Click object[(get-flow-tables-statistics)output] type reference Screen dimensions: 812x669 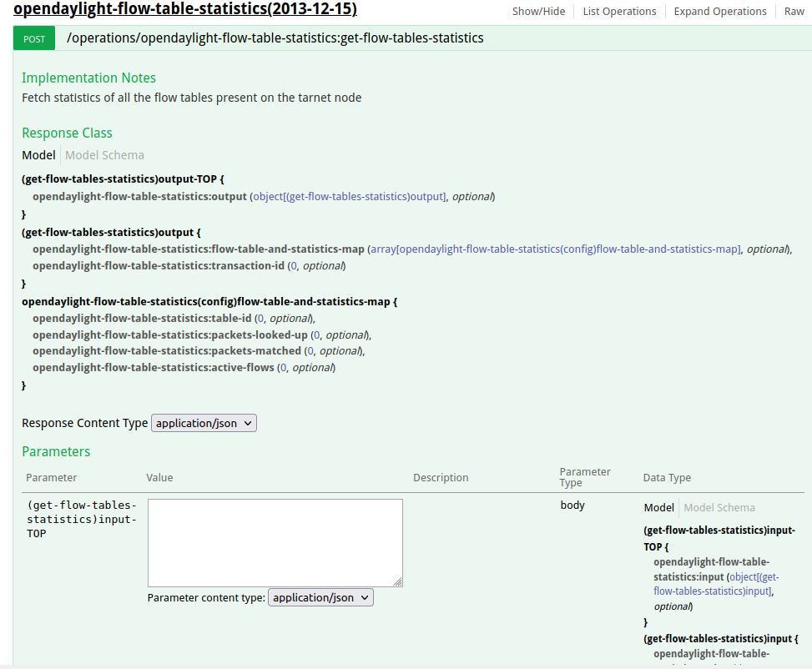pos(349,197)
